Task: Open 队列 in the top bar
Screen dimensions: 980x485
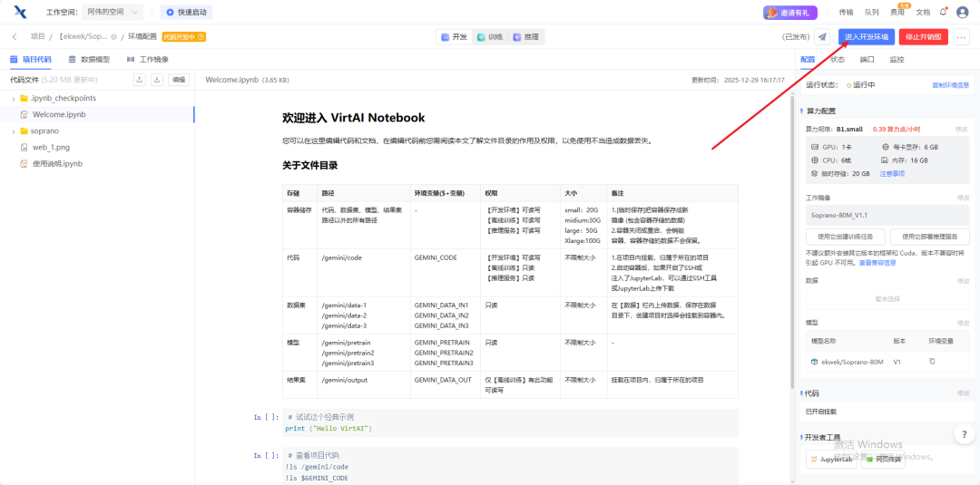Action: click(871, 12)
